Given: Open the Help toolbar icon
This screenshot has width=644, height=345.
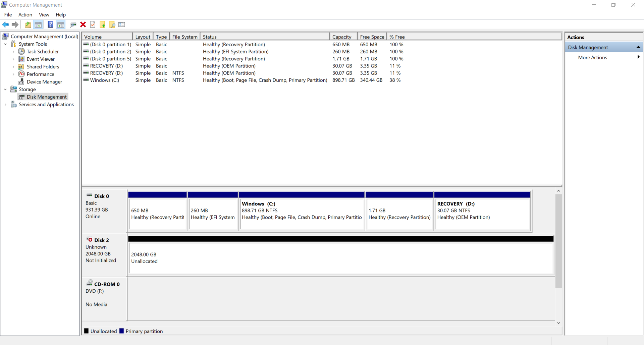Looking at the screenshot, I should [50, 24].
